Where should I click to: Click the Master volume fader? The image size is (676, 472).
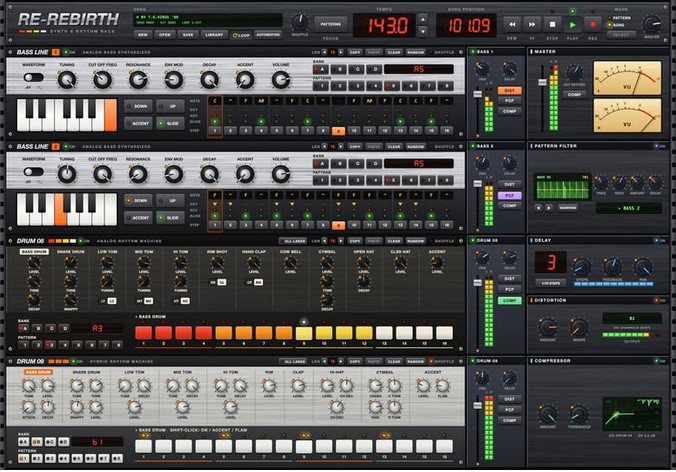542,81
